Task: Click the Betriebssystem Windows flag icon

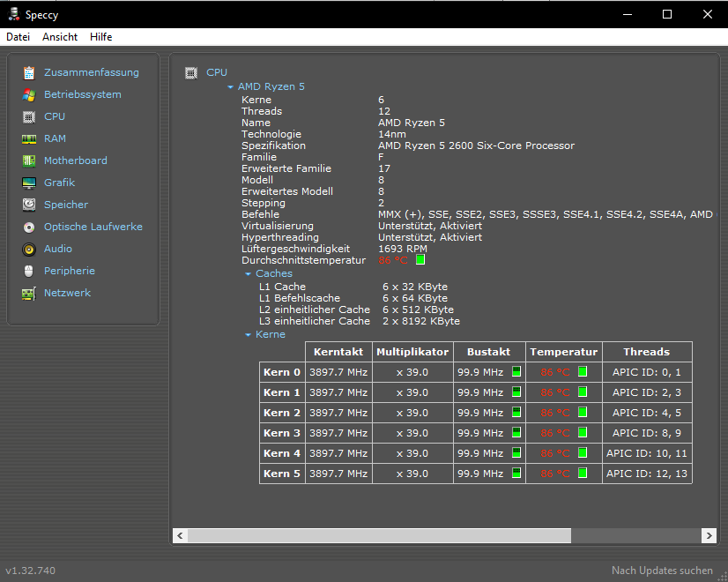Action: click(29, 94)
